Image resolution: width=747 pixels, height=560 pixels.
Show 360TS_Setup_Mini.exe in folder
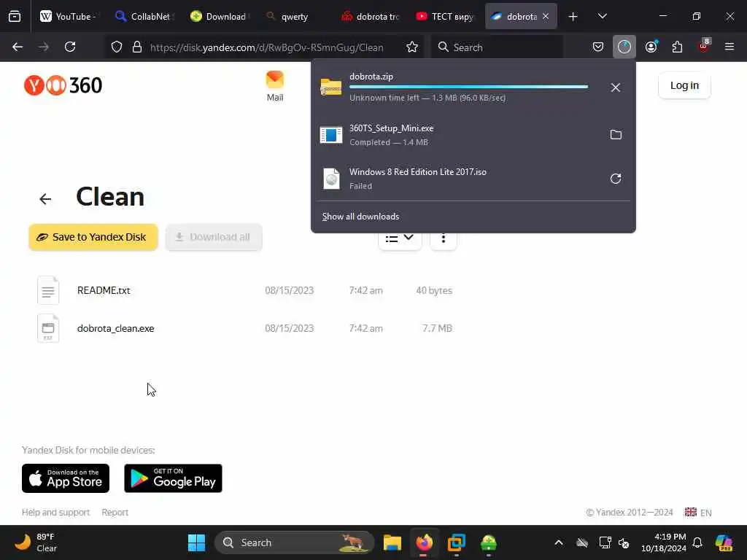616,135
